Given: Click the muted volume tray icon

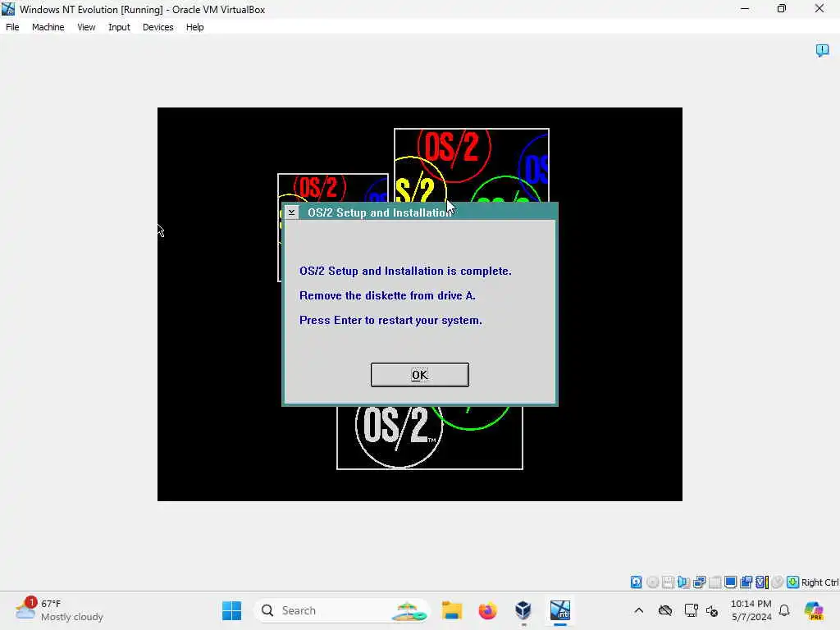Looking at the screenshot, I should pyautogui.click(x=712, y=610).
